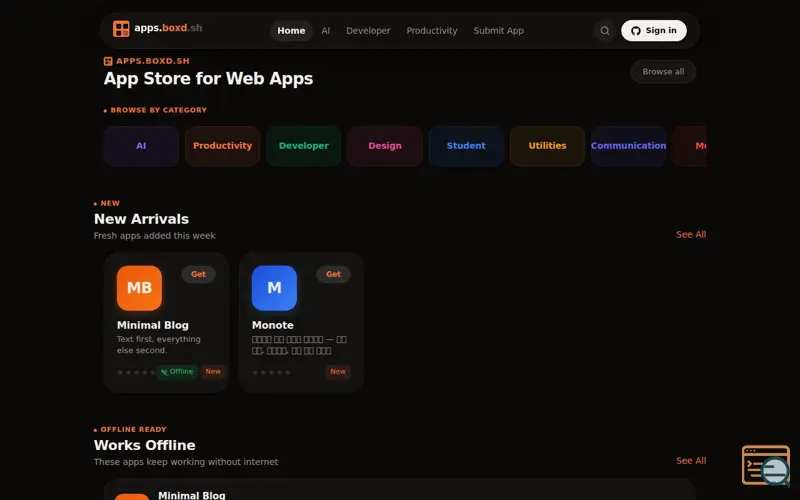Screen dimensions: 800x500
Task: Click the apps.boxd.sh site name text
Action: (168, 28)
